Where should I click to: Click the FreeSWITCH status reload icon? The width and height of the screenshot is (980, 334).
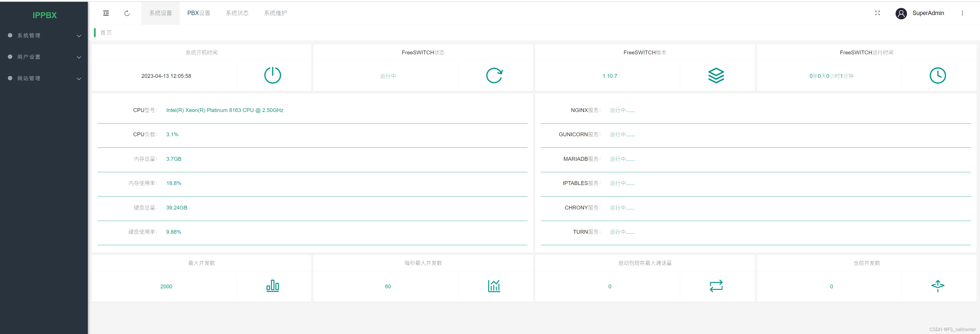tap(494, 75)
